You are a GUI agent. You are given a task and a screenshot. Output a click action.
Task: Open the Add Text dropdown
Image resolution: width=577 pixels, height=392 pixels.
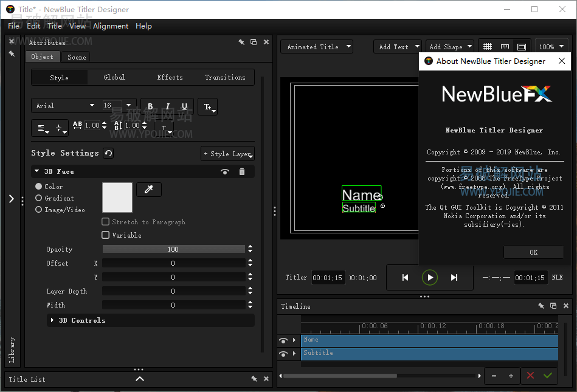pos(398,47)
